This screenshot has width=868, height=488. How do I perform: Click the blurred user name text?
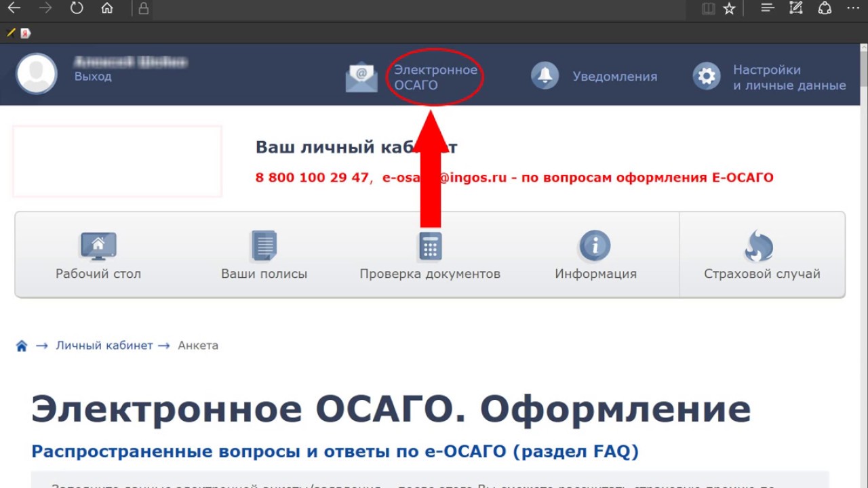pyautogui.click(x=131, y=62)
